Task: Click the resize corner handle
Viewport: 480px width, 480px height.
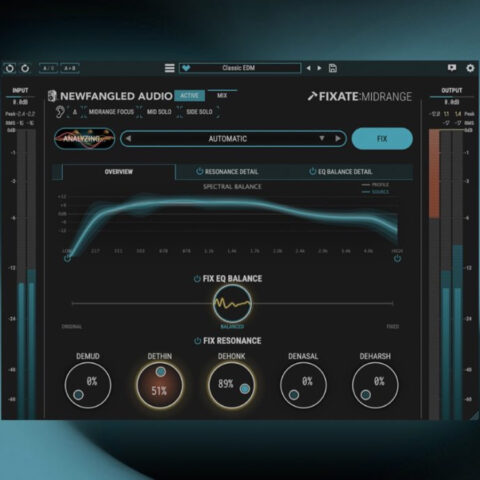Action: pyautogui.click(x=474, y=415)
